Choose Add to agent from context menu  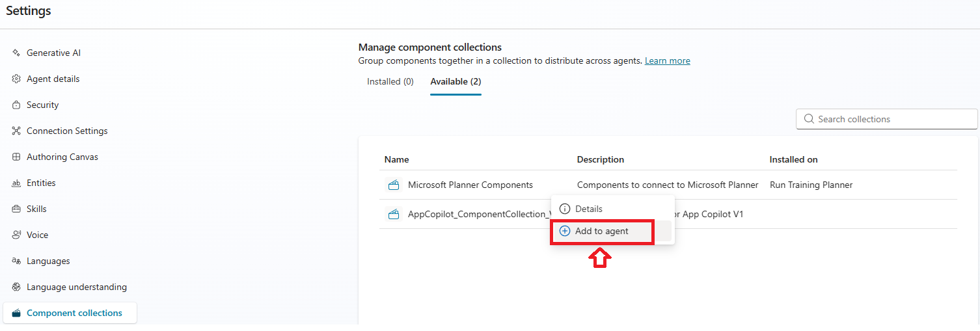[601, 231]
